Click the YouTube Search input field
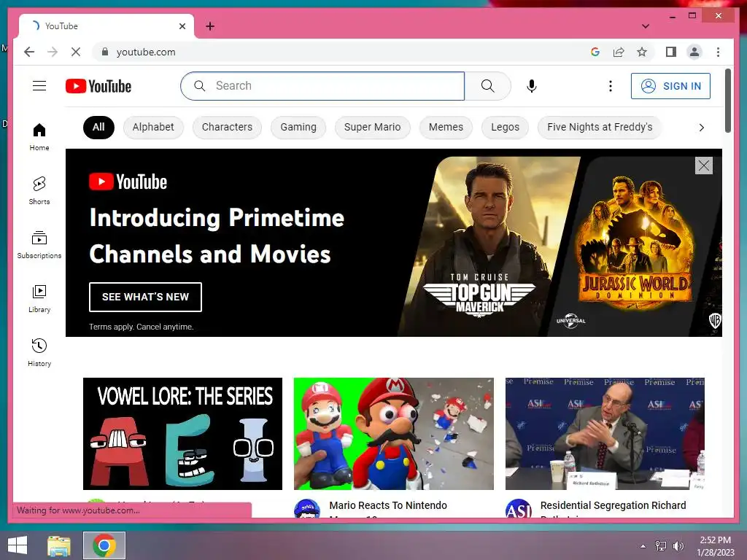Screen dimensions: 747x560 pyautogui.click(x=322, y=86)
